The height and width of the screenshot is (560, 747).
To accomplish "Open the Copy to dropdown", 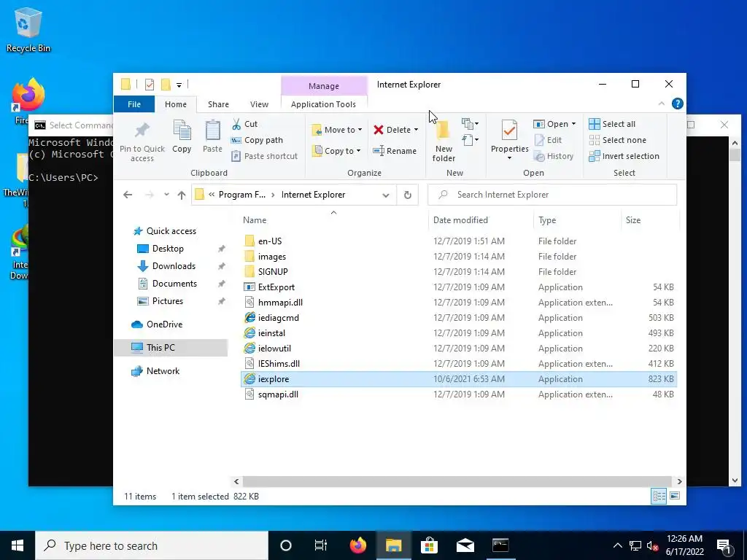I will (337, 151).
